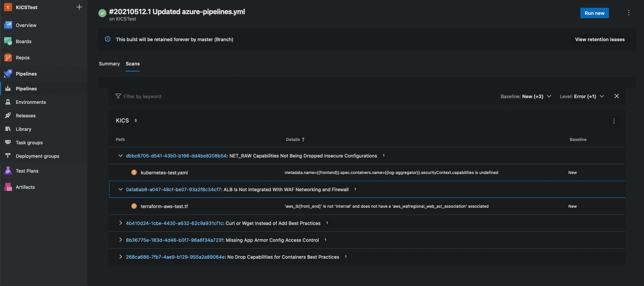Click New baseline value for terraform-aws-test.tf
The width and height of the screenshot is (644, 286).
click(x=572, y=206)
